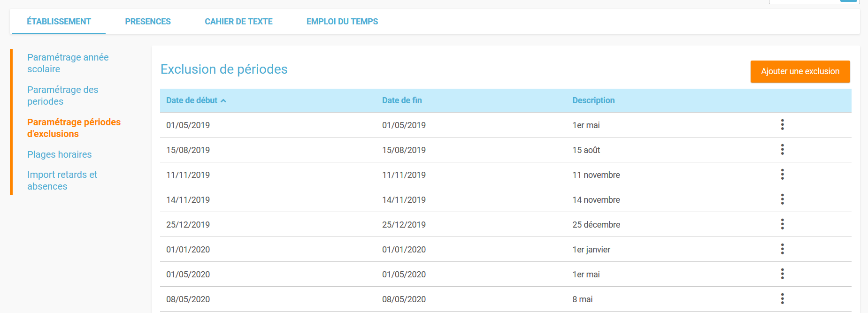Toggle sort arrow on Date de début
Image resolution: width=868 pixels, height=313 pixels.
[x=223, y=101]
